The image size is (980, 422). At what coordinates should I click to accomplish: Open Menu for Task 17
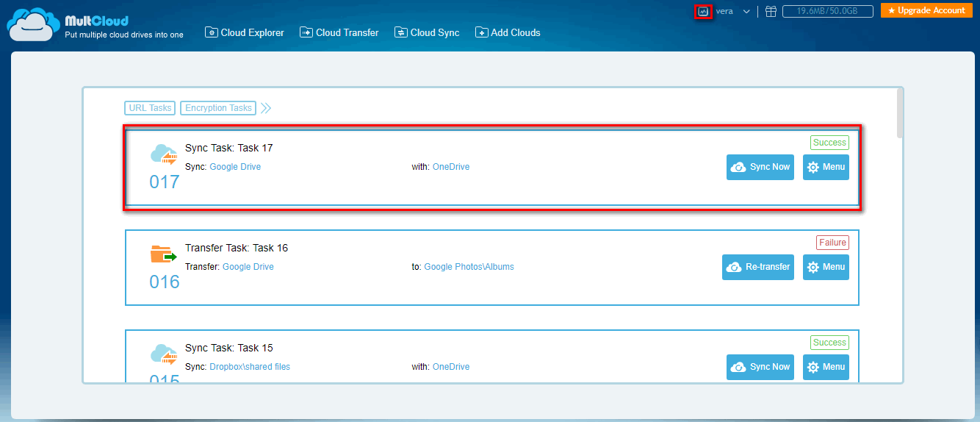point(826,167)
